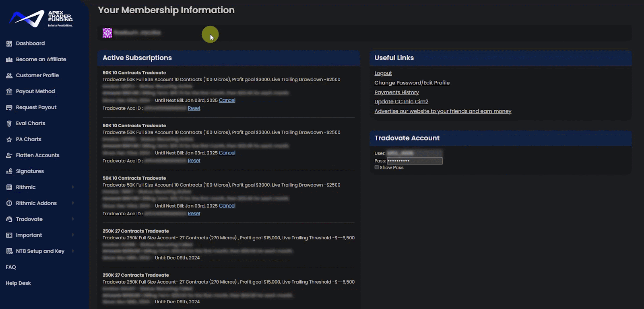Cancel the second 50K Tradovate subscription
This screenshot has height=309, width=644.
coord(227,153)
